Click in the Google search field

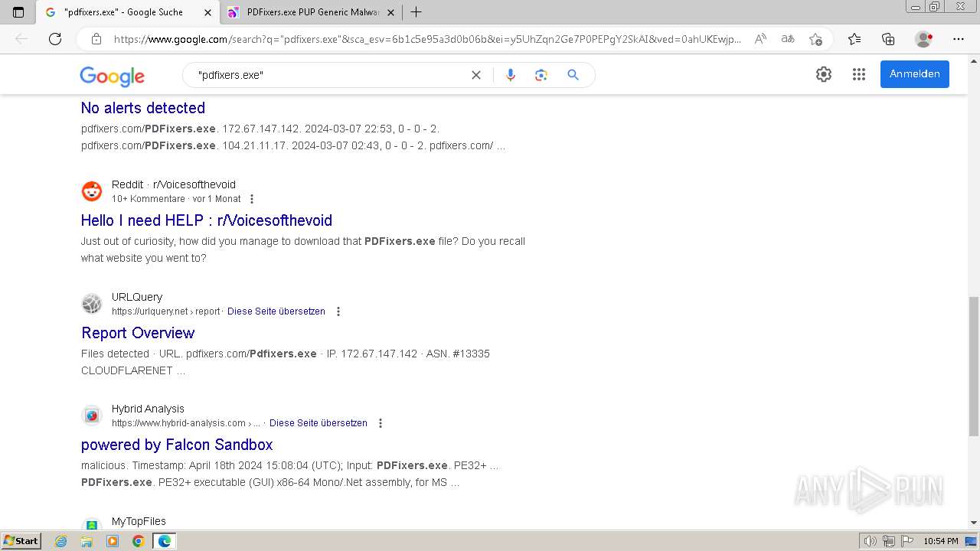(x=329, y=75)
